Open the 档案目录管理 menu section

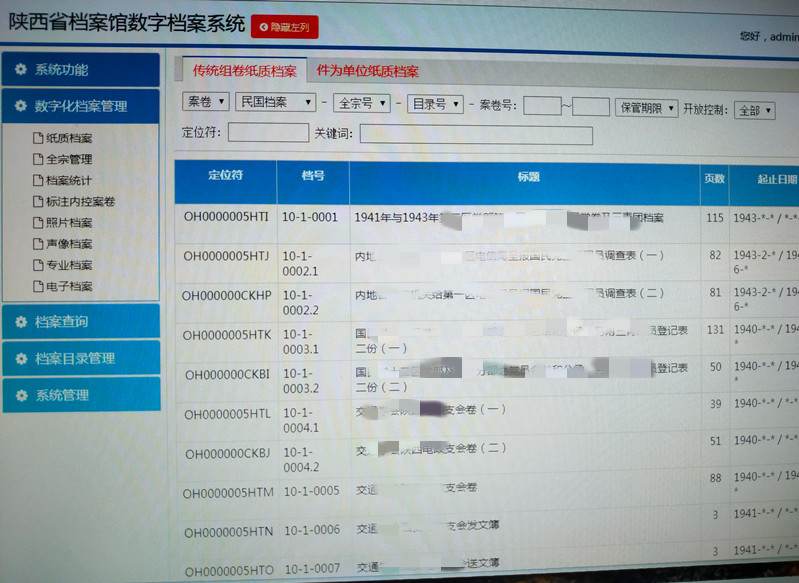point(81,358)
